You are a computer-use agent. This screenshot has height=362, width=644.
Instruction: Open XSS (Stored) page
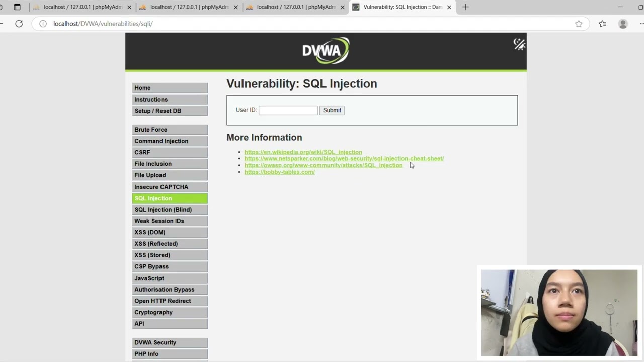pos(170,255)
